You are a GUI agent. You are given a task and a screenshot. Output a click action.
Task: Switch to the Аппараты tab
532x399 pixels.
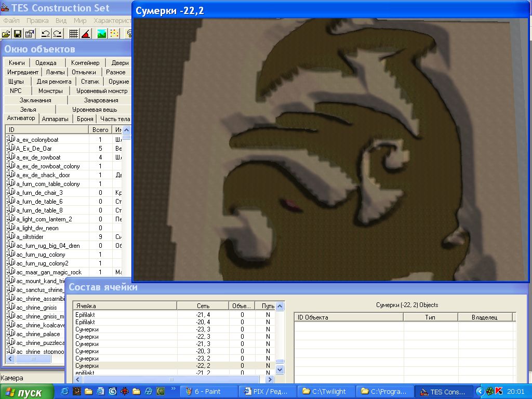click(x=55, y=119)
